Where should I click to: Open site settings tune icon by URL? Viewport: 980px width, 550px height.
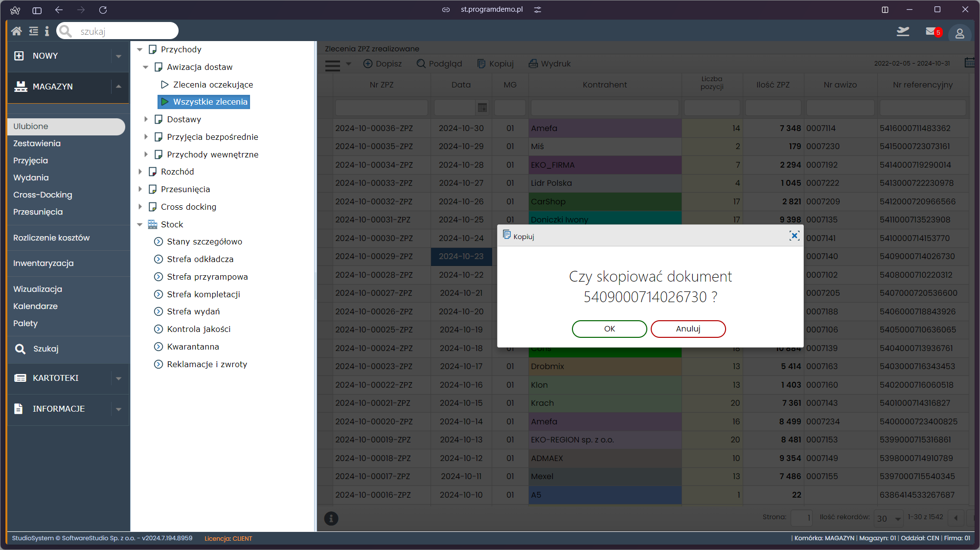tap(537, 10)
